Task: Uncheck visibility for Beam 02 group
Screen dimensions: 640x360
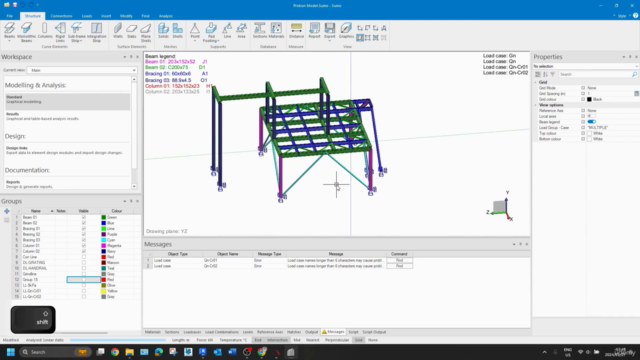Action: point(84,223)
